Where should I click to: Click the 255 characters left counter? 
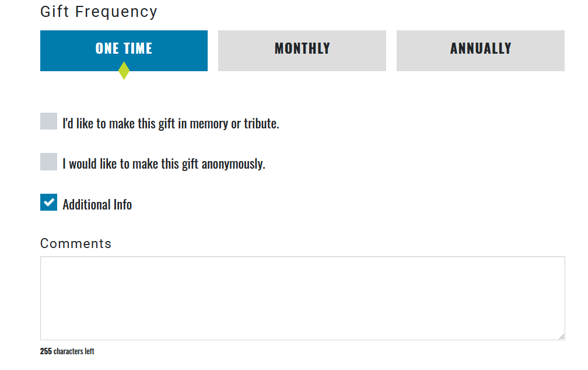click(67, 351)
